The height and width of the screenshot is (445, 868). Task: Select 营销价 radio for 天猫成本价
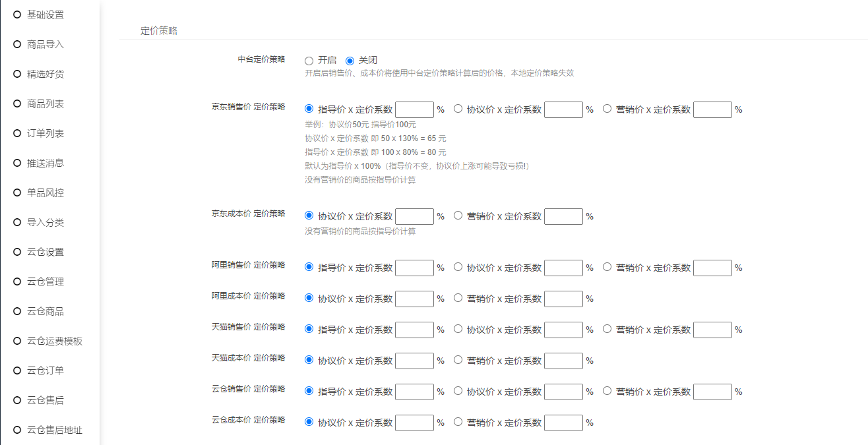(458, 360)
